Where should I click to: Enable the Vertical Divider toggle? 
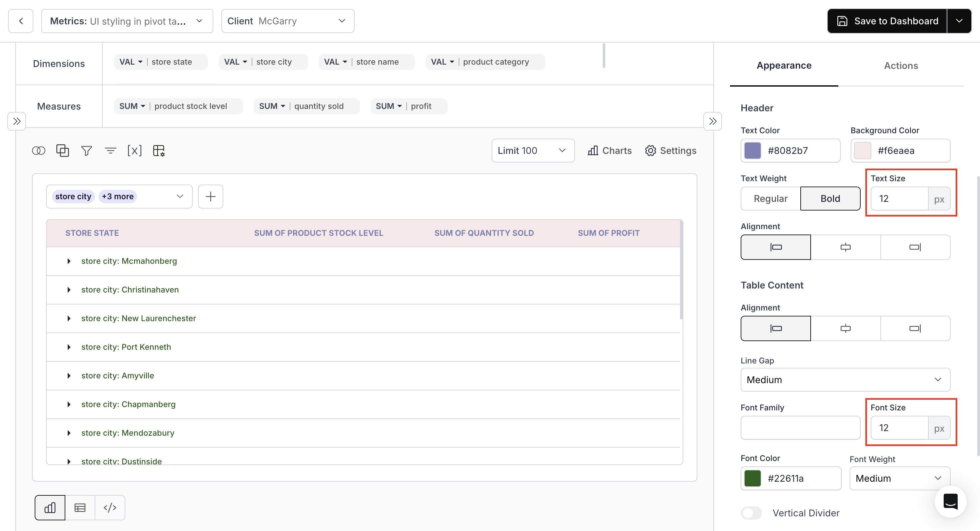[x=751, y=513]
